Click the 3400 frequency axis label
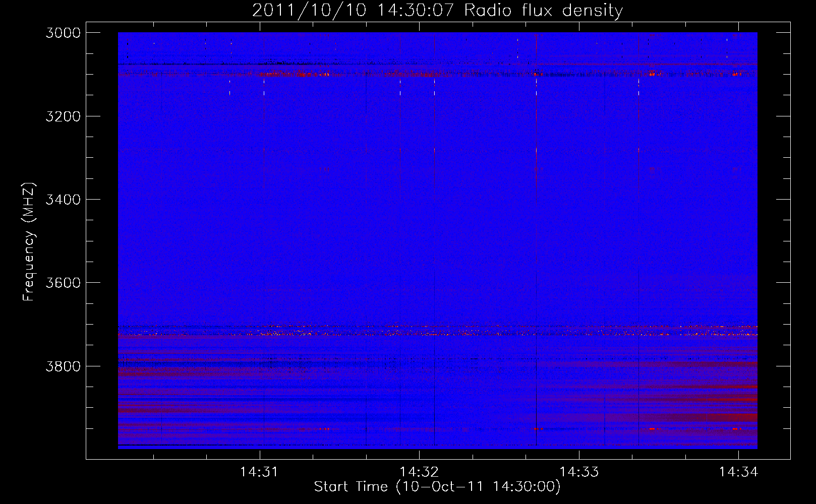Viewport: 816px width, 504px height. point(63,200)
